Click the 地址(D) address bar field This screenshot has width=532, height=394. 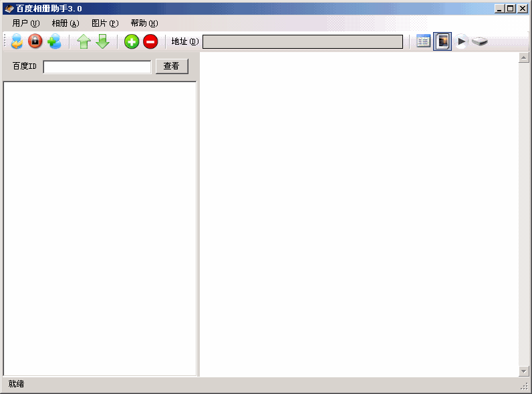303,41
